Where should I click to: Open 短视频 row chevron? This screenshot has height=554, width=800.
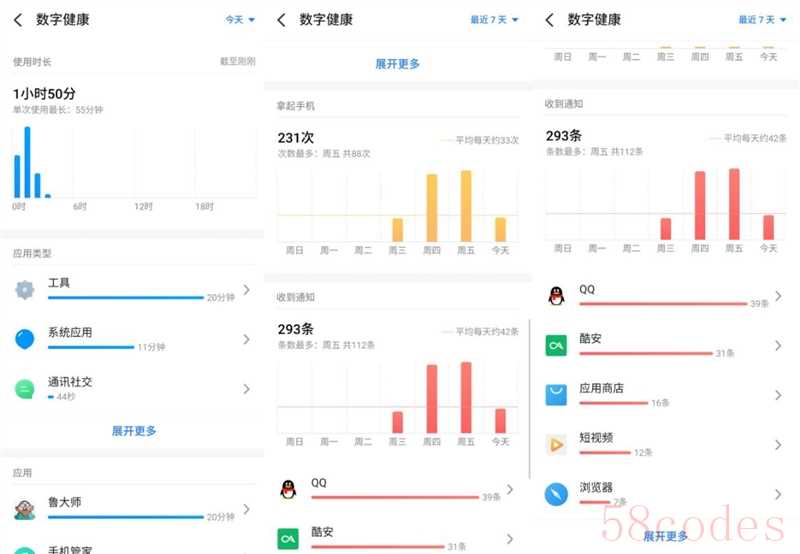pyautogui.click(x=779, y=445)
